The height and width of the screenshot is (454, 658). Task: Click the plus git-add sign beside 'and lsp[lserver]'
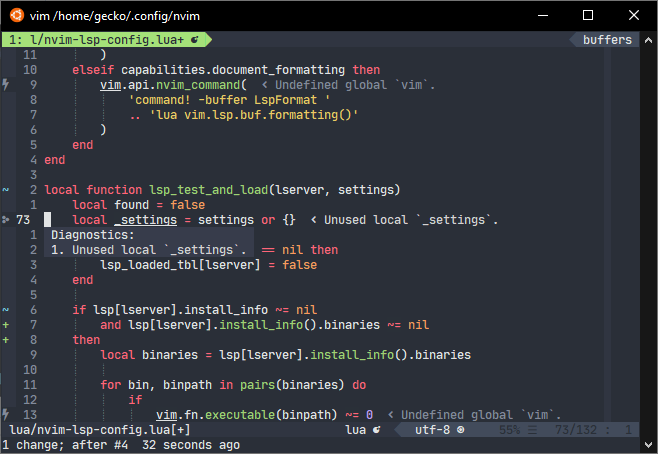(x=5, y=325)
